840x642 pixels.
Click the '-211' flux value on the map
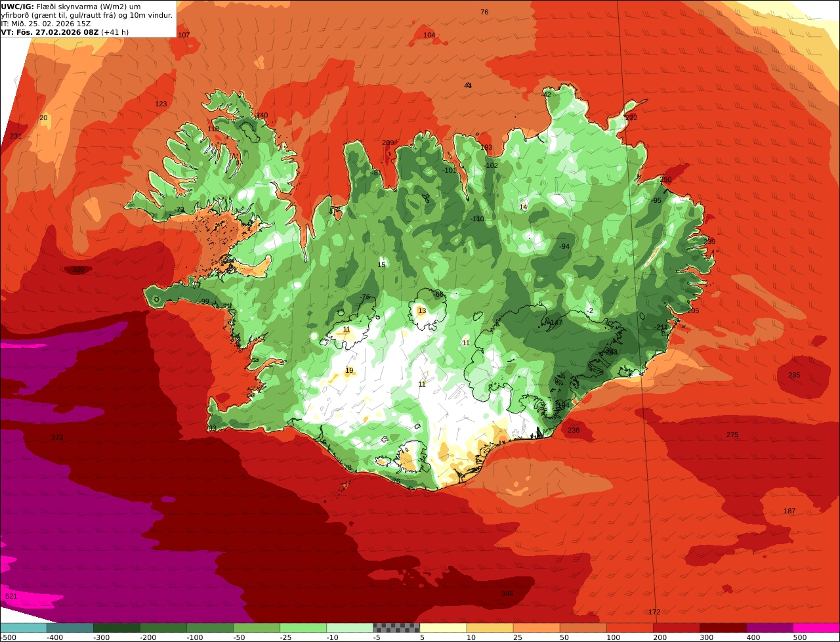coord(661,327)
